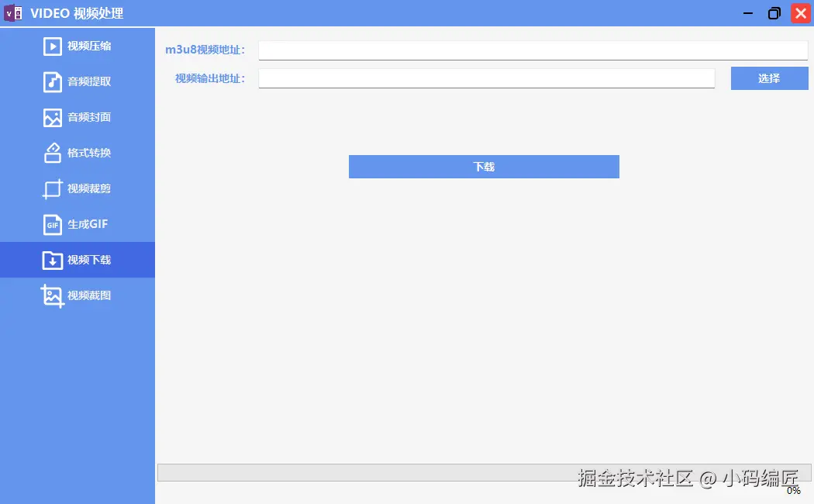Click 选择 to choose output folder
Viewport: 814px width, 504px height.
[x=769, y=78]
